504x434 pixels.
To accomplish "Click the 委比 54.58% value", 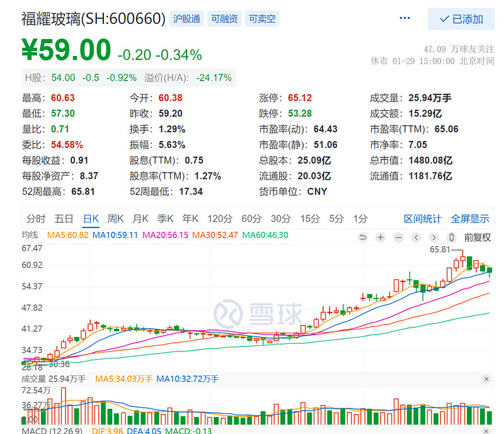I will click(67, 145).
